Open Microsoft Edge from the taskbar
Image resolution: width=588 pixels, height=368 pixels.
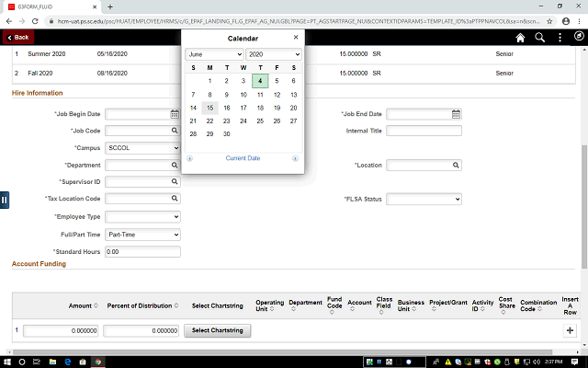[x=67, y=362]
